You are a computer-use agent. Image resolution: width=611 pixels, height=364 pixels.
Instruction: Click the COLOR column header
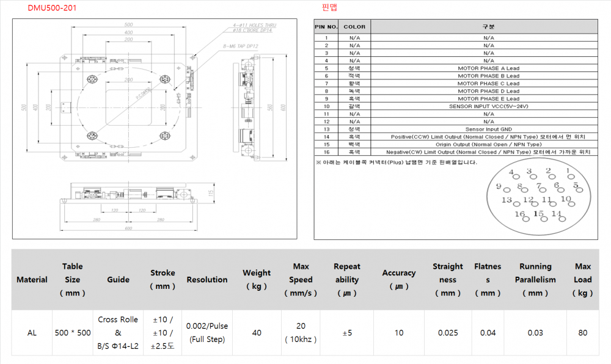pyautogui.click(x=354, y=27)
